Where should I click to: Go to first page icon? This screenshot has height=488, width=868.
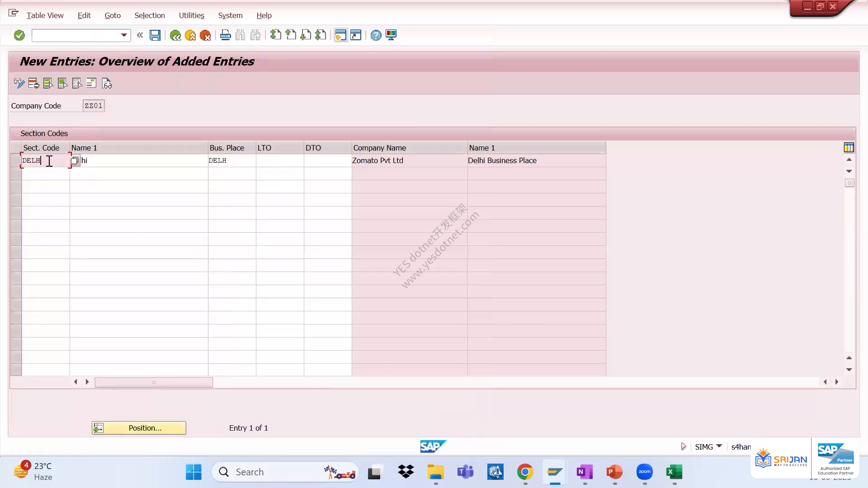coord(275,35)
